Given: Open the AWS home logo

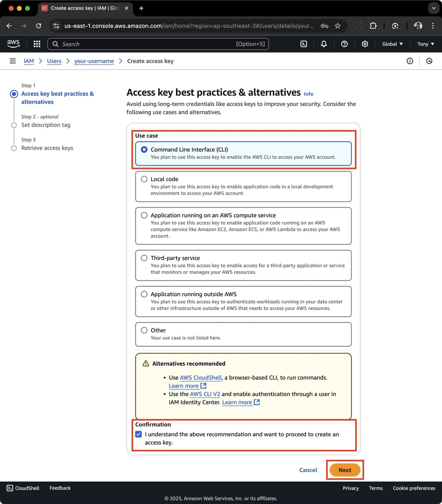Looking at the screenshot, I should coord(13,44).
